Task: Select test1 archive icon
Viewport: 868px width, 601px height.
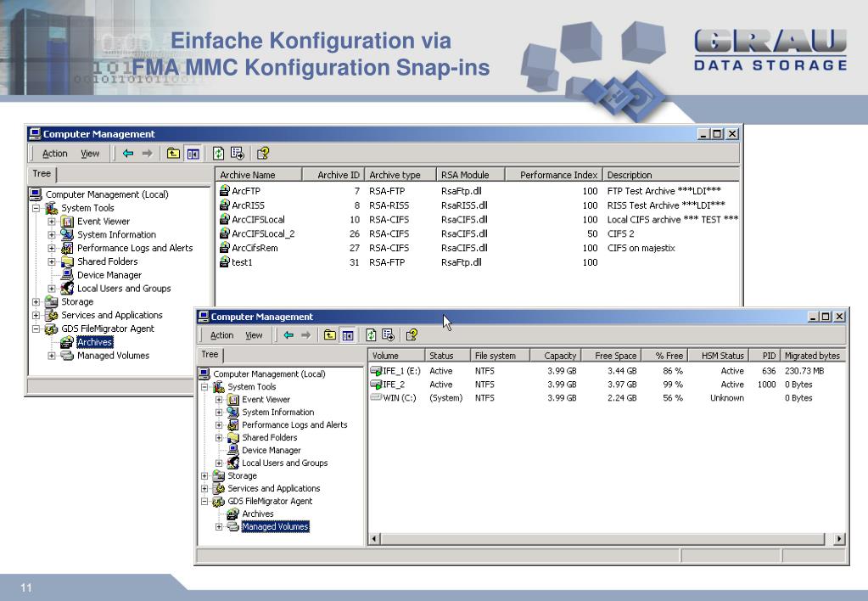Action: pyautogui.click(x=224, y=262)
